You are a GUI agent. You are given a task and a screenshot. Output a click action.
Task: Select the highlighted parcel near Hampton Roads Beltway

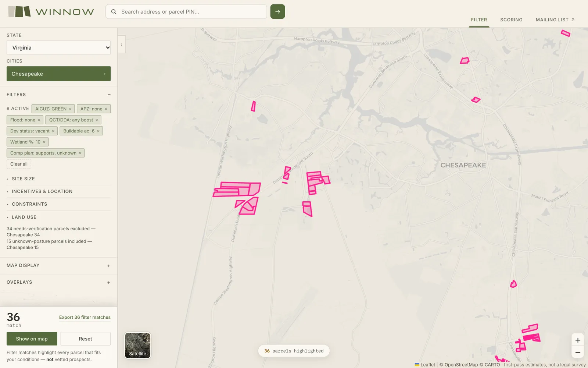(565, 33)
